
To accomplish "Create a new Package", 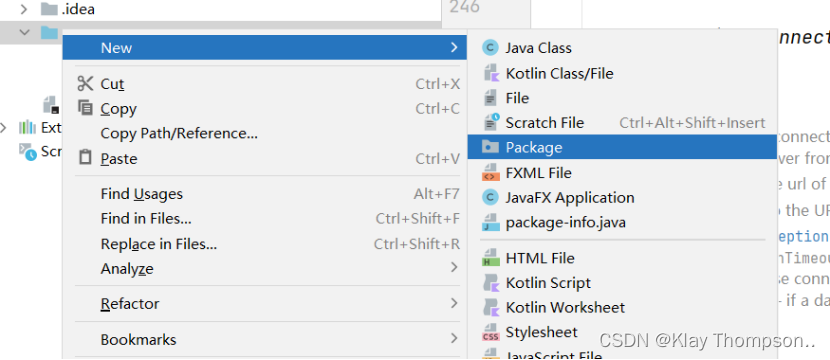I will point(622,147).
